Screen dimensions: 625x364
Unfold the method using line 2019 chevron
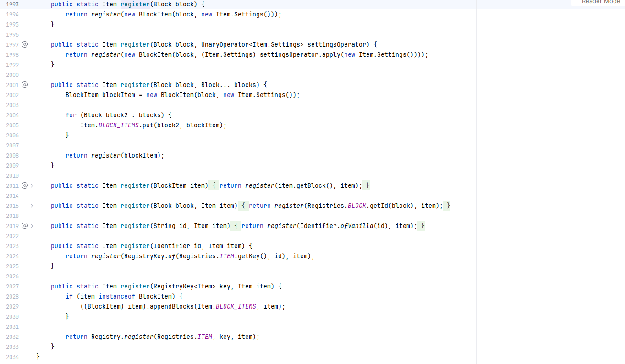point(32,226)
